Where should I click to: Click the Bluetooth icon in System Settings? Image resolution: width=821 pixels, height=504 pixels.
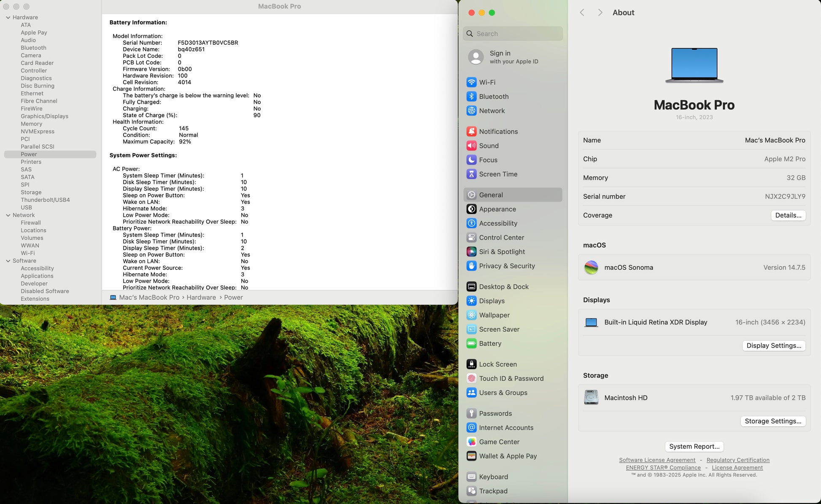(471, 97)
